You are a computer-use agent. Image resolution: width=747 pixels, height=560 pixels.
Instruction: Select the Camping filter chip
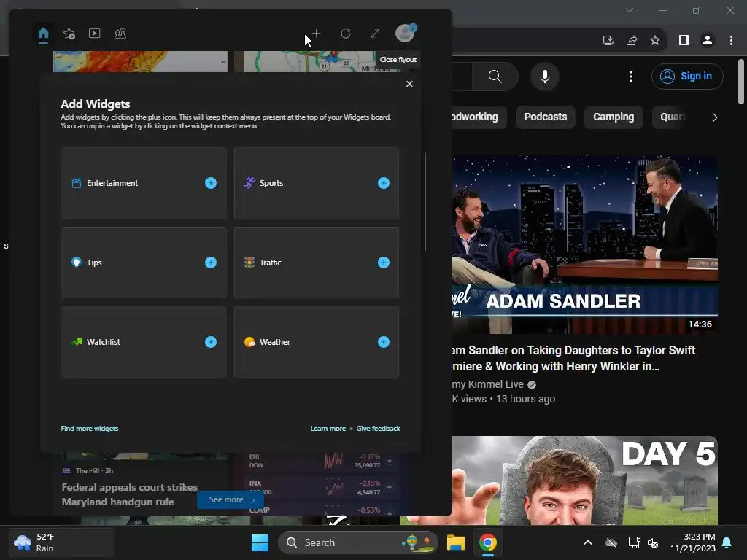tap(614, 117)
